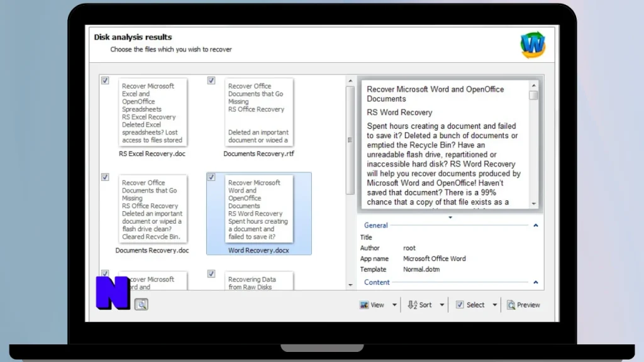Viewport: 644px width, 362px height.
Task: Select Documents Recovery.doc thumbnail
Action: [152, 209]
